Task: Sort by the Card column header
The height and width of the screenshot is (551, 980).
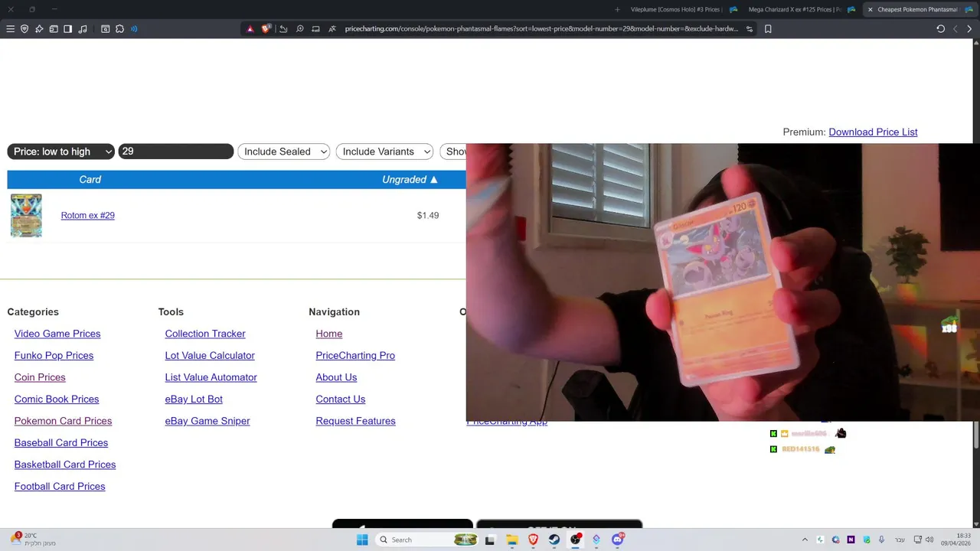Action: [90, 179]
